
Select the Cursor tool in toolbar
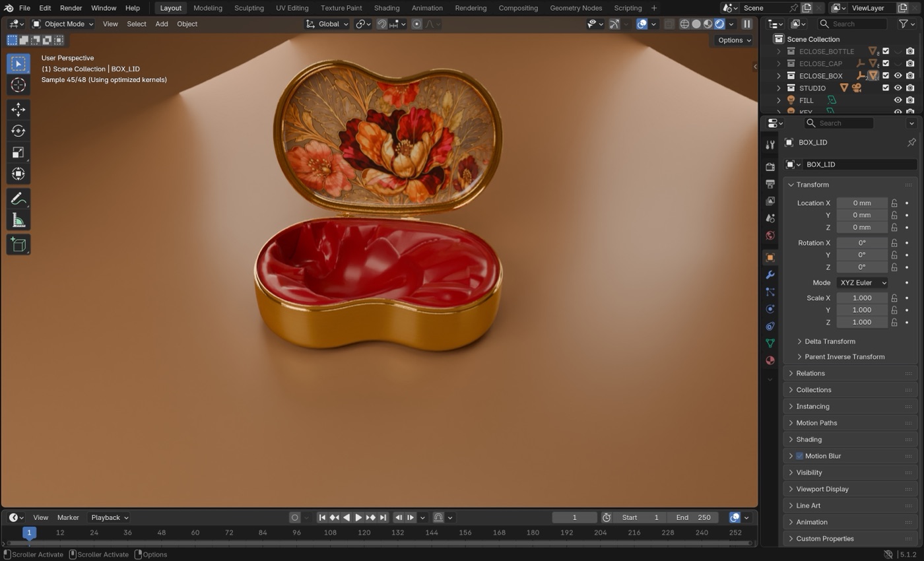click(18, 85)
